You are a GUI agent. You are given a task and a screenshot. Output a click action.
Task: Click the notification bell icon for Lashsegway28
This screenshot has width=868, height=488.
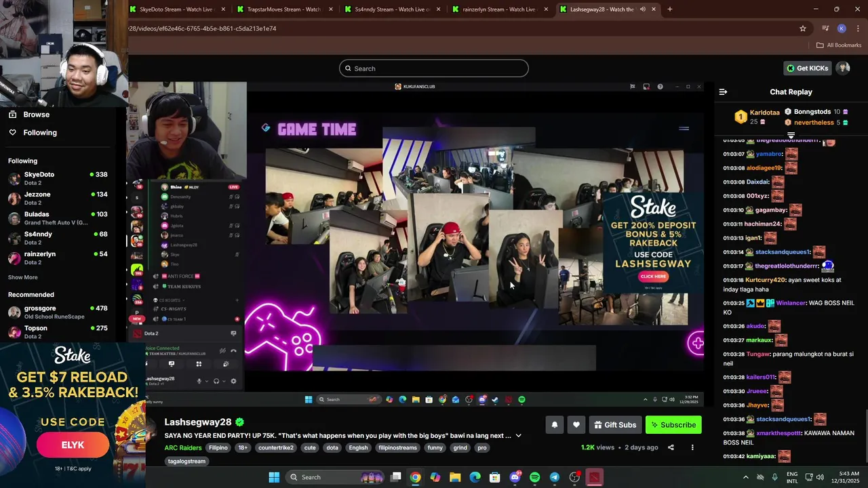554,425
